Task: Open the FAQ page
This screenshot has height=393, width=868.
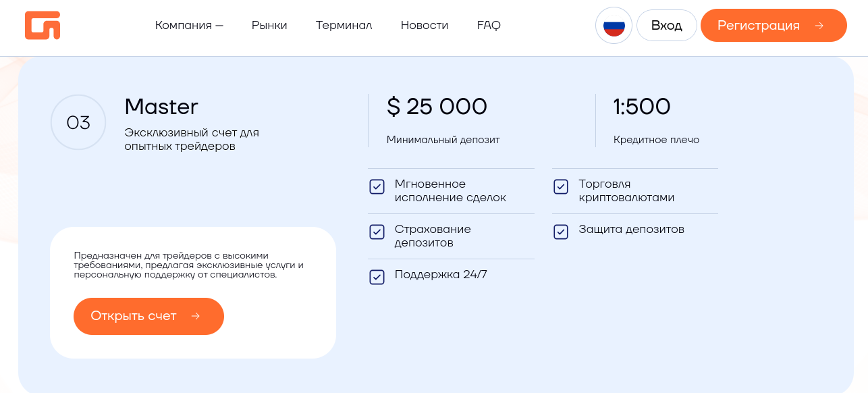Action: 489,26
